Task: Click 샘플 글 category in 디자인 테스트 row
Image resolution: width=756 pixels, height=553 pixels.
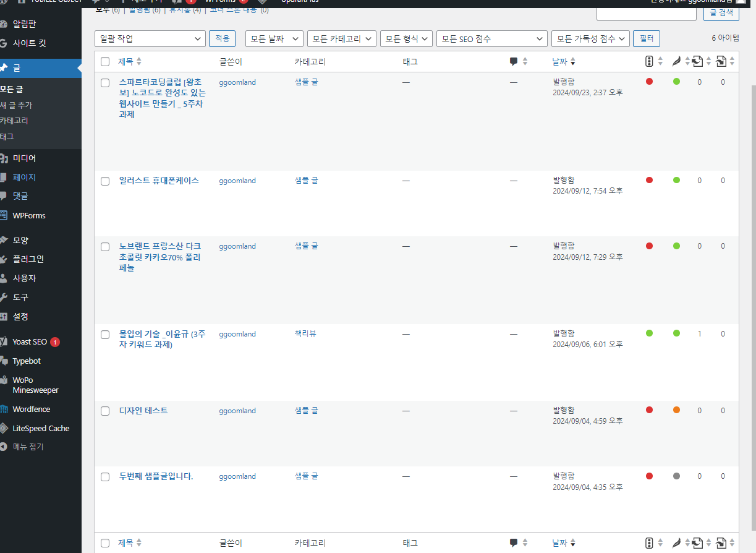Action: (x=307, y=410)
